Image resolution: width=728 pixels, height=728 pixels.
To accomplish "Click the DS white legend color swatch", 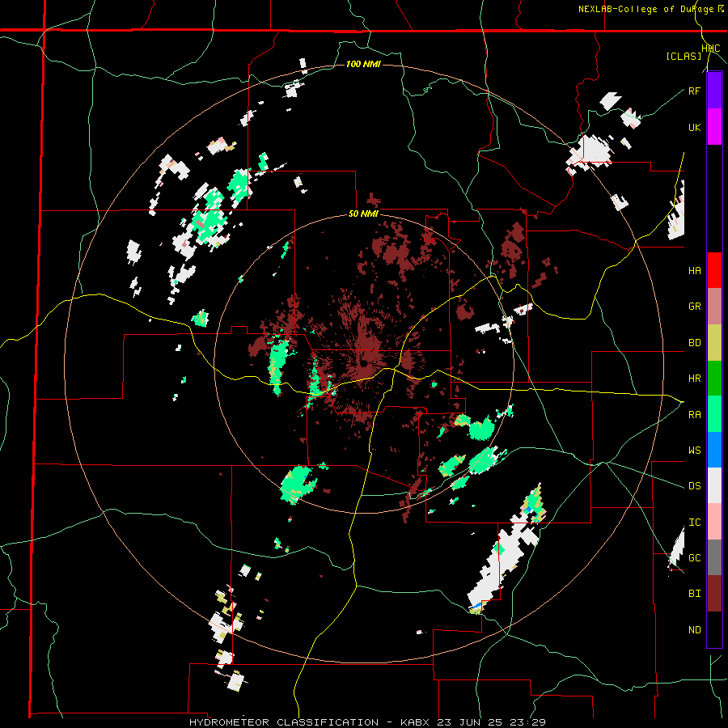I will (714, 485).
